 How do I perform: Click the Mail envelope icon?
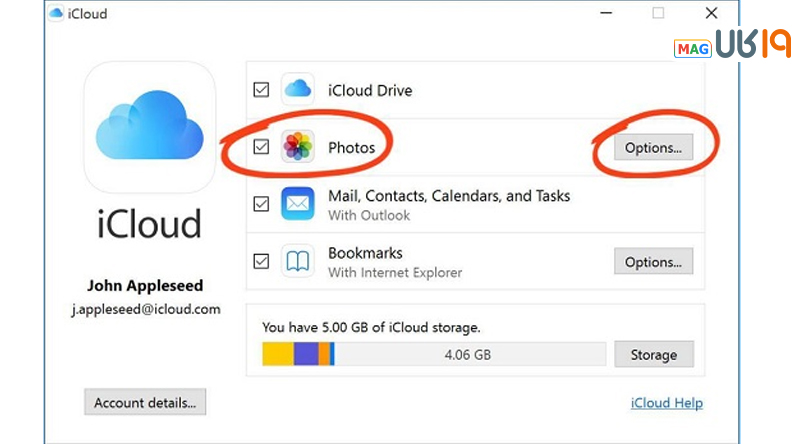tap(298, 203)
